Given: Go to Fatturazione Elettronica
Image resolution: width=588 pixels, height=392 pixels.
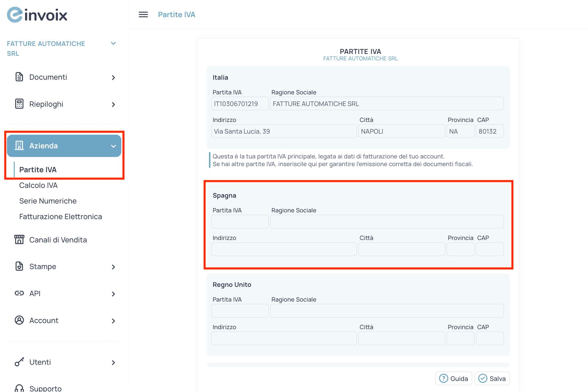Looking at the screenshot, I should tap(60, 217).
